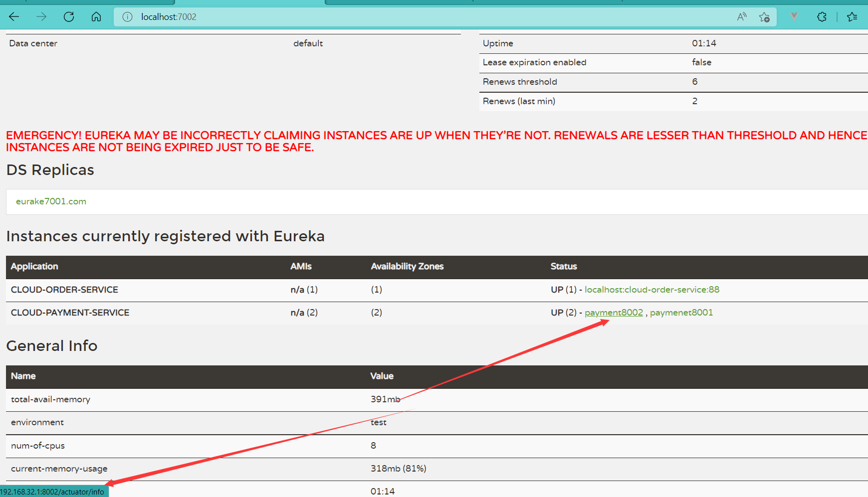This screenshot has height=497, width=868.
Task: Click the DS Replicas heading
Action: tap(50, 170)
